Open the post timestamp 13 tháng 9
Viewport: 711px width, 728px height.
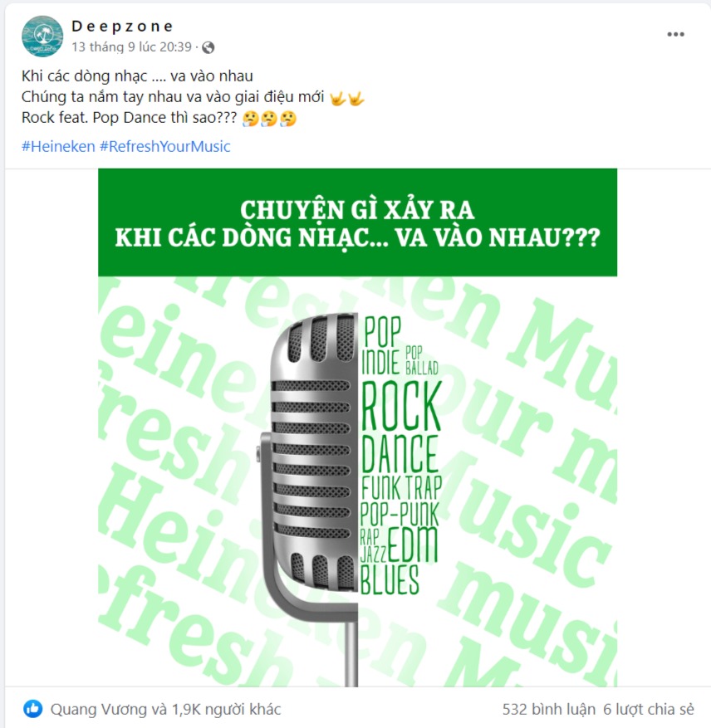coord(131,46)
